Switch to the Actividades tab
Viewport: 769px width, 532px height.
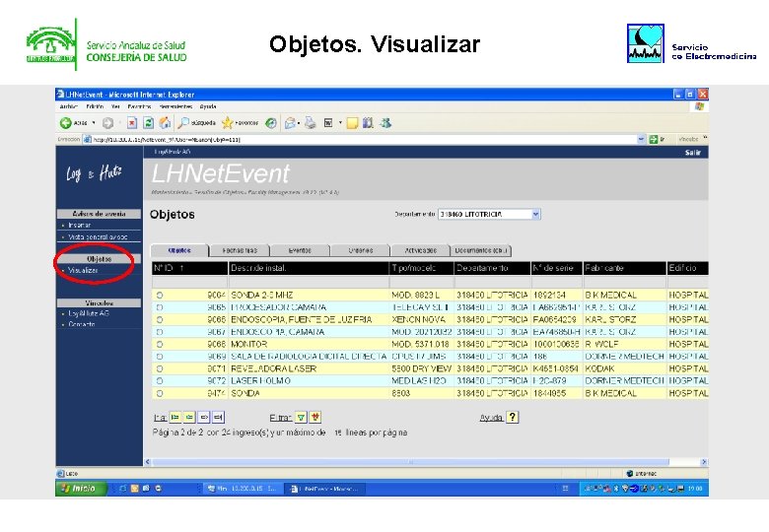point(420,250)
